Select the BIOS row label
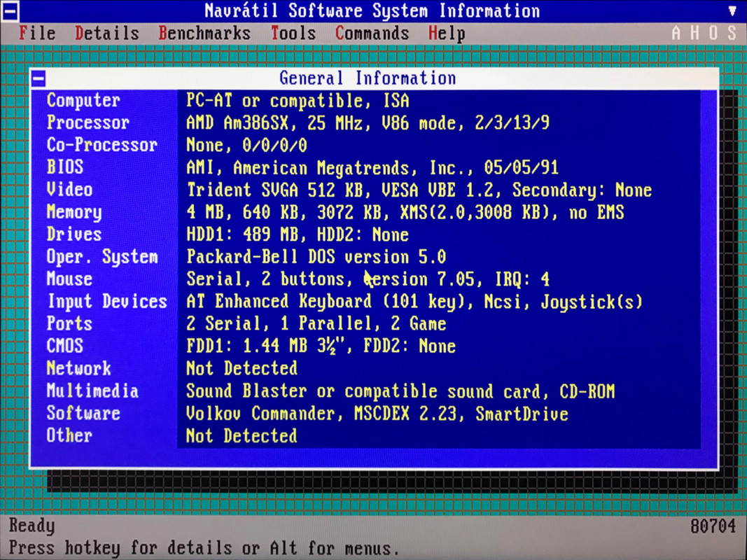 pyautogui.click(x=65, y=167)
